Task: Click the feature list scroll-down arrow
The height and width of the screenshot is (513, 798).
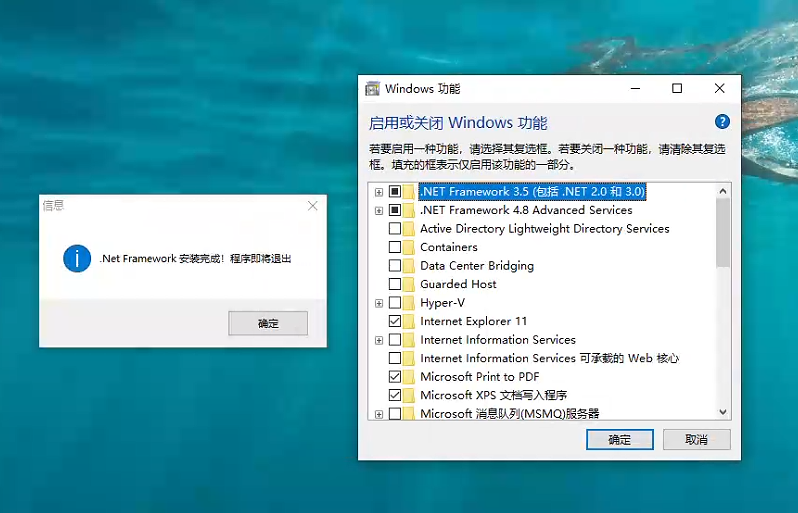Action: click(x=723, y=412)
